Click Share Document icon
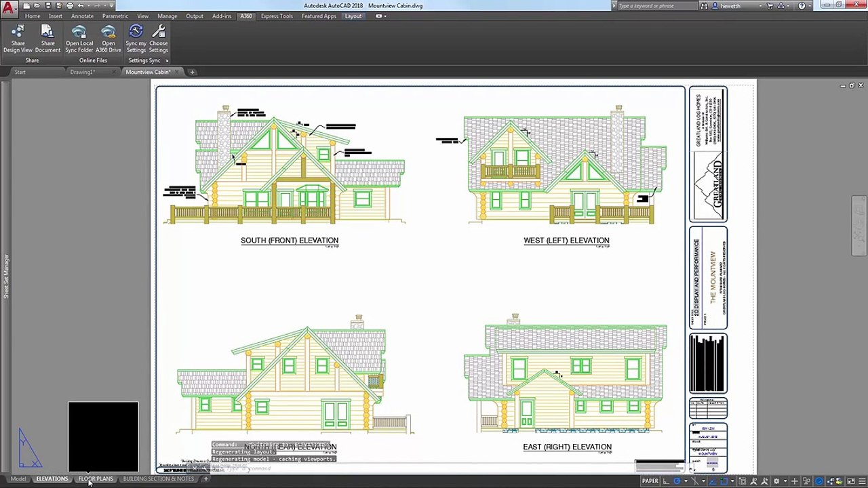The image size is (868, 488). tap(47, 39)
